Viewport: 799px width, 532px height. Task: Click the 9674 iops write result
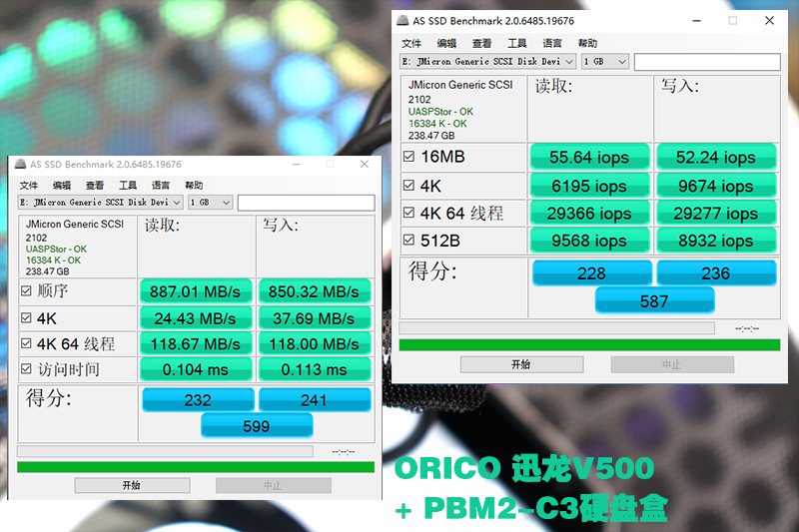click(x=716, y=186)
